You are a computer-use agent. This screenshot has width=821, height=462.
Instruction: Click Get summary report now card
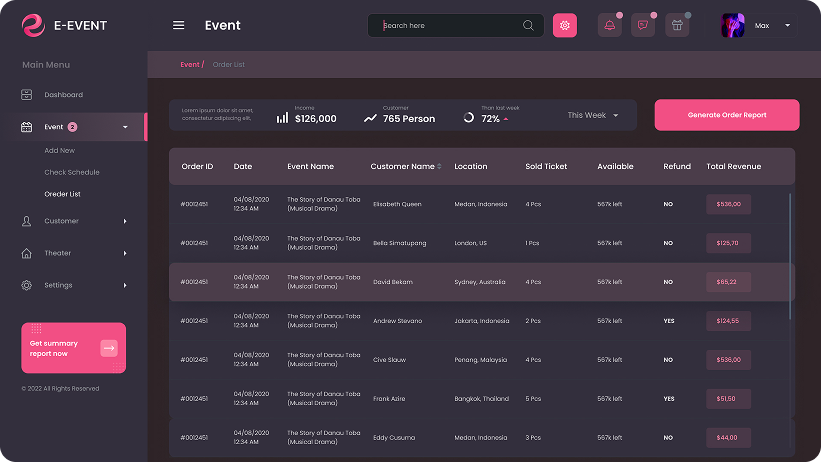(x=73, y=348)
